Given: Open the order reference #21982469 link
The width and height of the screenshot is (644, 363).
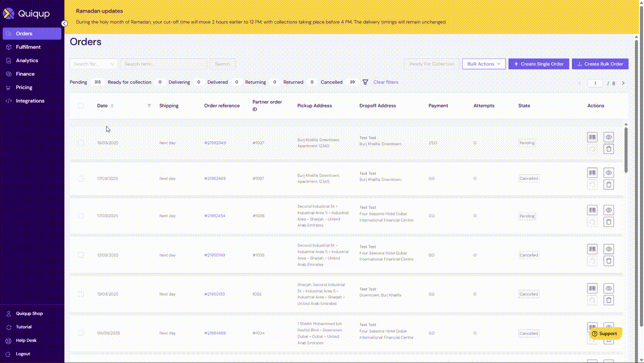Looking at the screenshot, I should coord(215,179).
